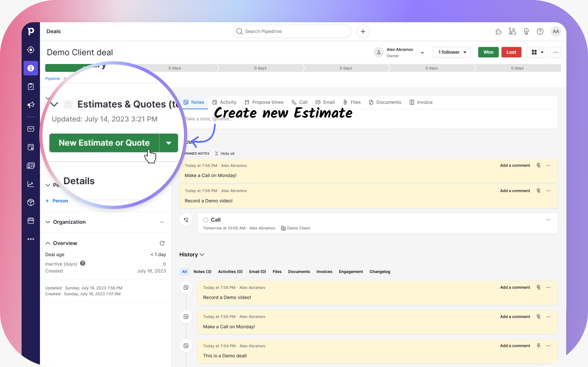Open the 1 follower dropdown
Viewport: 588px width, 367px height.
pos(451,52)
